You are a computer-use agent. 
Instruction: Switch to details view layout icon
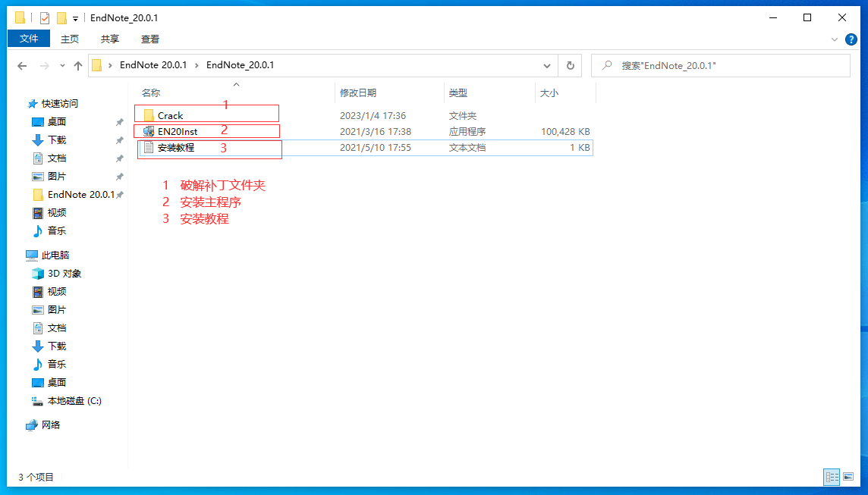click(832, 477)
